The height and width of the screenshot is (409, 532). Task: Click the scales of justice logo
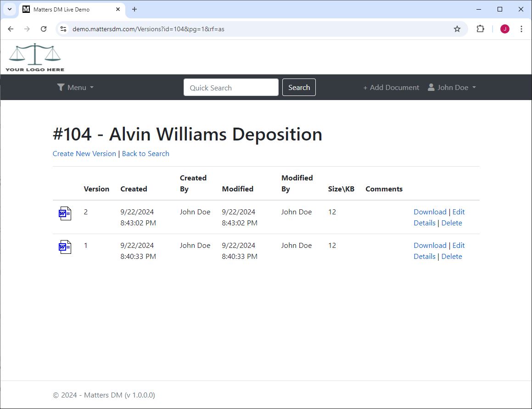pos(34,57)
